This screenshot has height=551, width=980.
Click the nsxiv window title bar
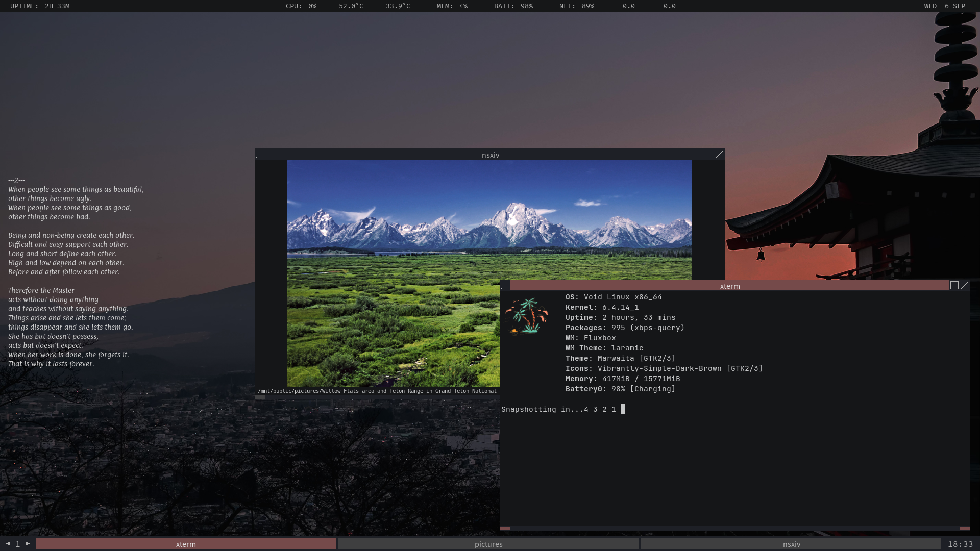(x=490, y=155)
